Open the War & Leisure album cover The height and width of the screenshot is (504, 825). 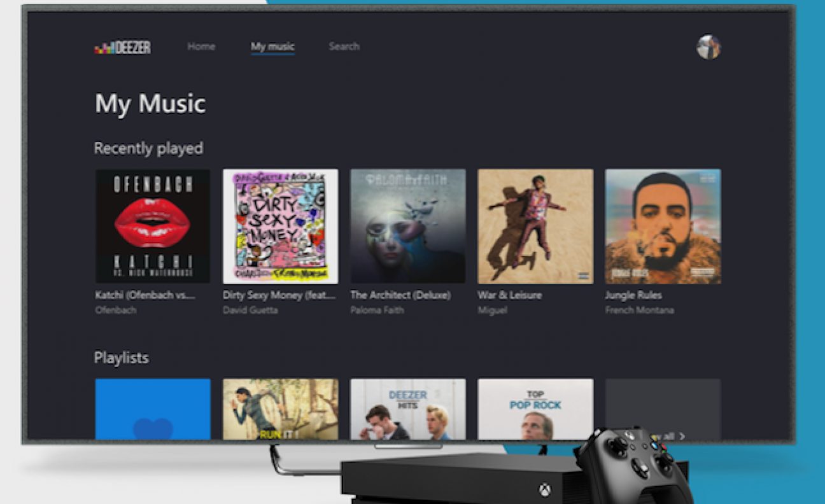point(535,226)
